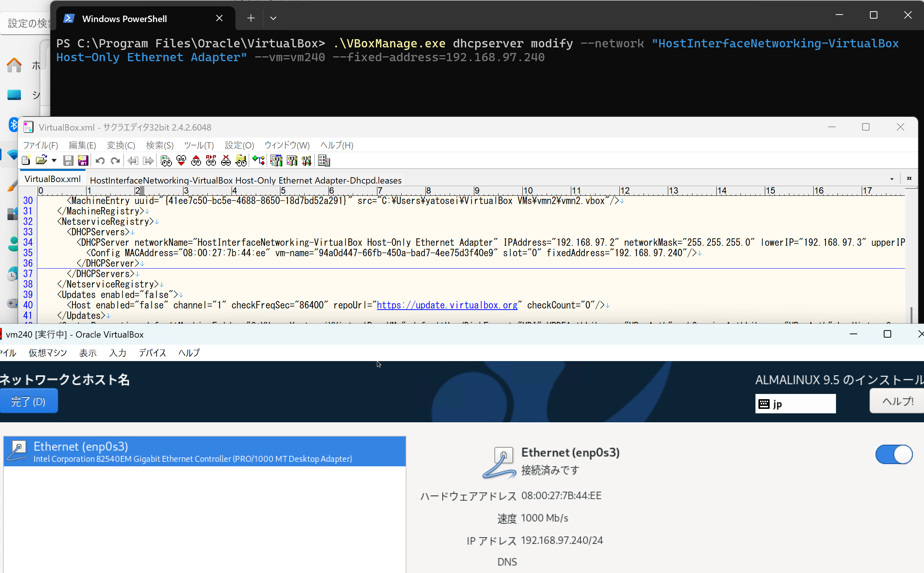Click the 完了(D) button
This screenshot has width=924, height=573.
coord(28,401)
